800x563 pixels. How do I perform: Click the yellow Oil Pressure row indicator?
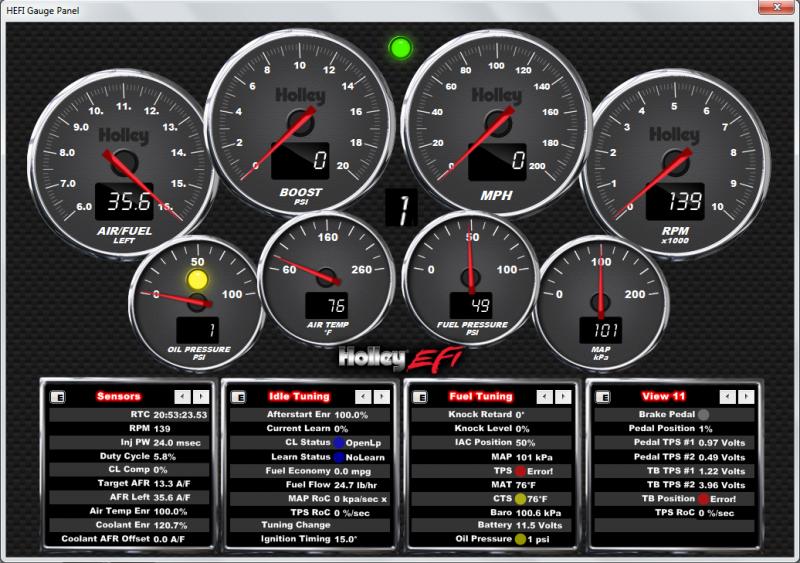520,539
